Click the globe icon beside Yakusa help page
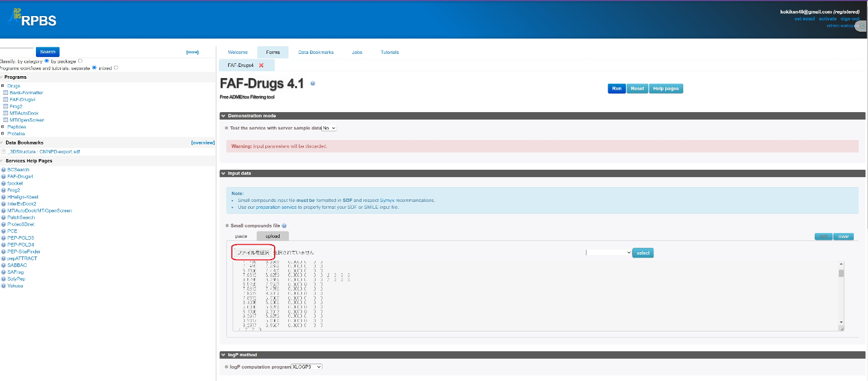This screenshot has width=868, height=381. click(3, 286)
